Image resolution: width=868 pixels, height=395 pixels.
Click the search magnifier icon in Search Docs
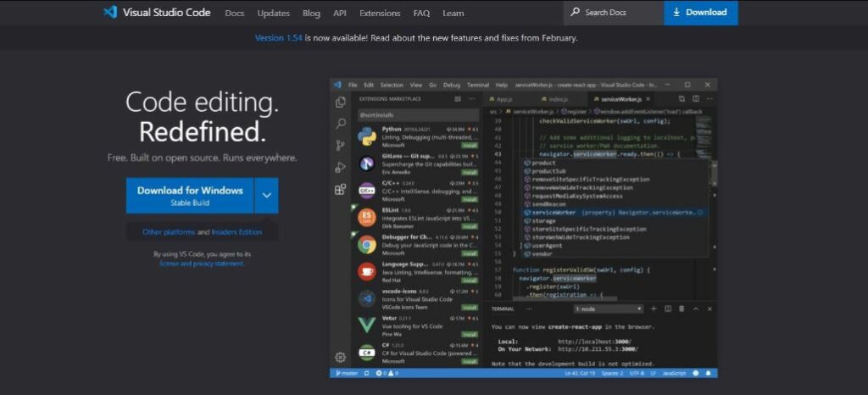(576, 12)
